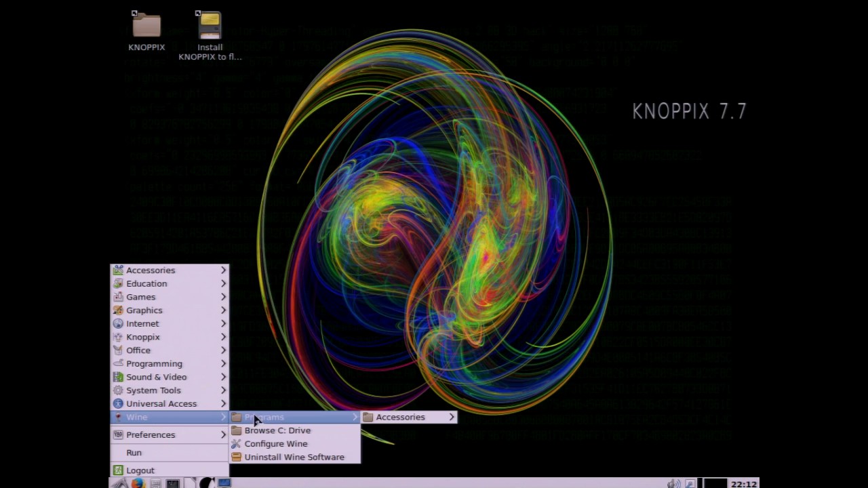
Task: Open the Universal Access menu category
Action: tap(170, 403)
